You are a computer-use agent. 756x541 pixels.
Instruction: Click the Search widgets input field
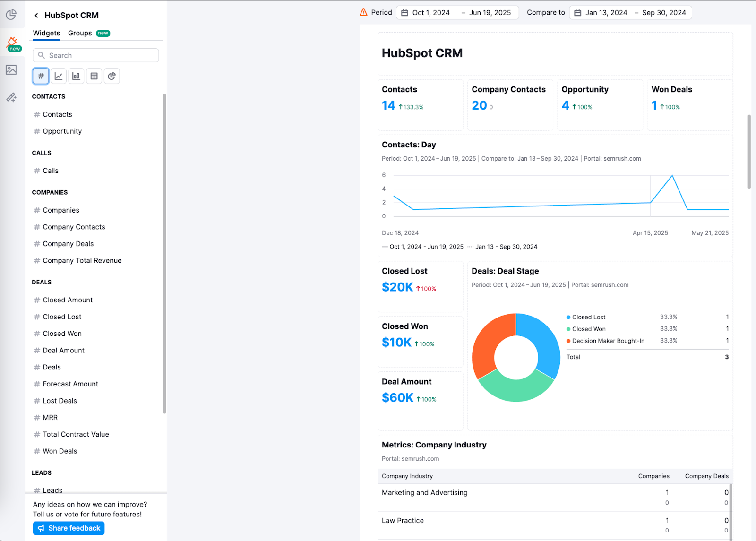click(95, 55)
